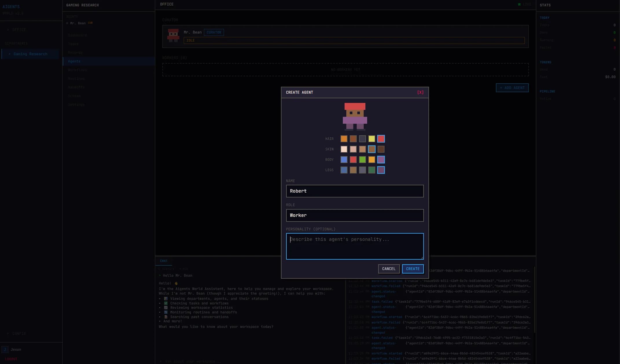Select the lightest skin tone swatch
This screenshot has height=364, width=620.
click(344, 149)
